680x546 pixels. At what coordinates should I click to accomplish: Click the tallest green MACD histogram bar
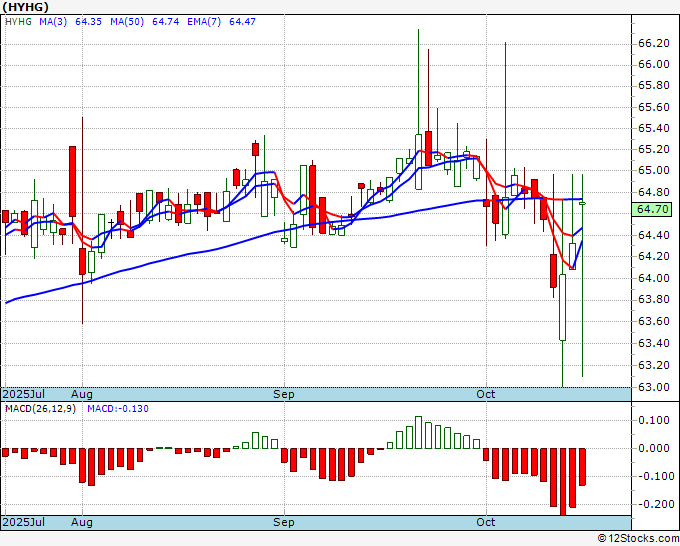click(418, 432)
